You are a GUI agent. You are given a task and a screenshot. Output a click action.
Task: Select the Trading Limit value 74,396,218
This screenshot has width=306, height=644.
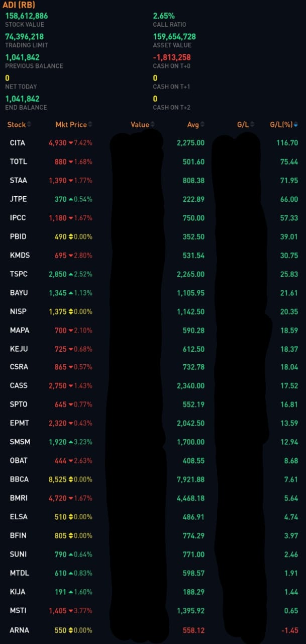24,36
